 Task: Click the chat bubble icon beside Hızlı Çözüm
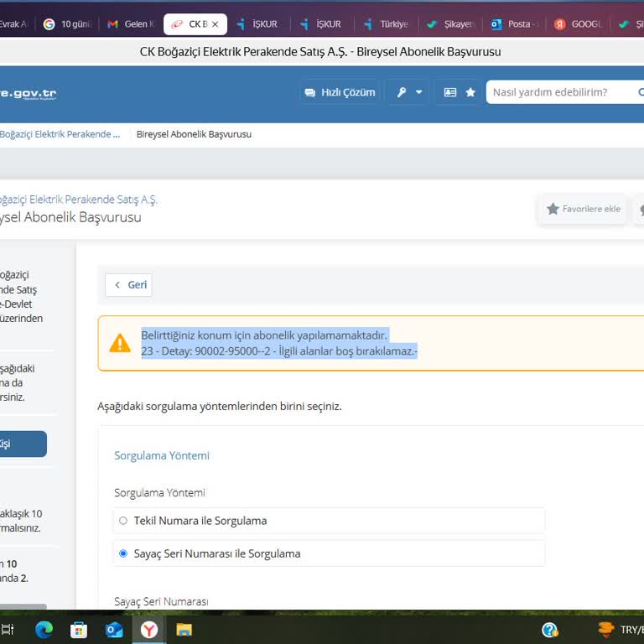click(x=309, y=93)
